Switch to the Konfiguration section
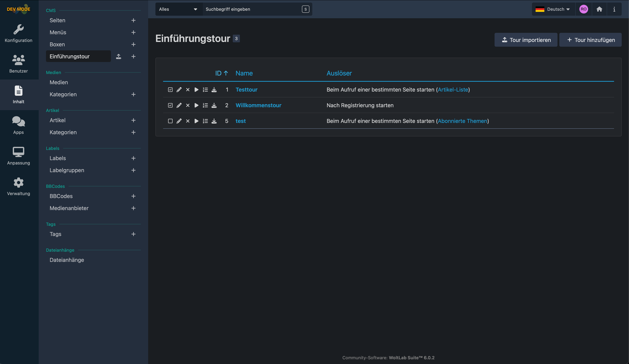Image resolution: width=629 pixels, height=364 pixels. click(19, 33)
